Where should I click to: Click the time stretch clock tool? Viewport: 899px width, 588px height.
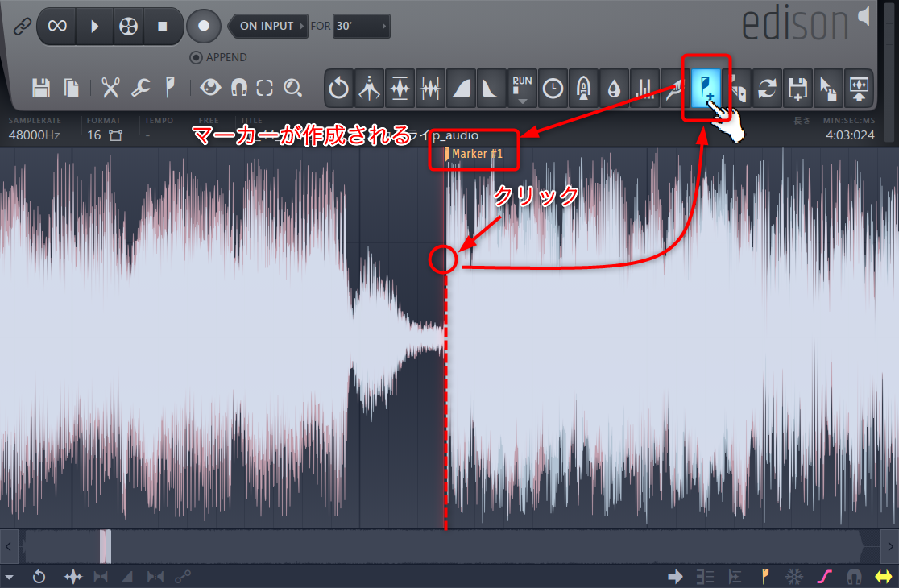[x=553, y=89]
